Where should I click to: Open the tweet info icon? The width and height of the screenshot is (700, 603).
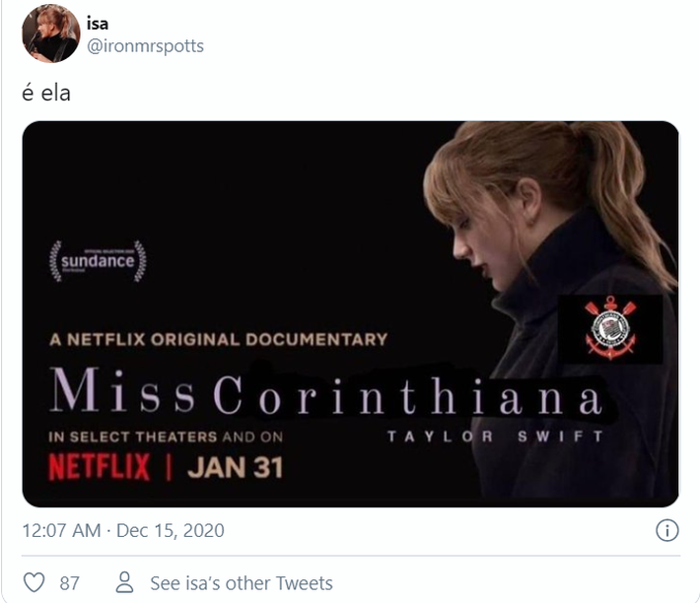pyautogui.click(x=667, y=531)
